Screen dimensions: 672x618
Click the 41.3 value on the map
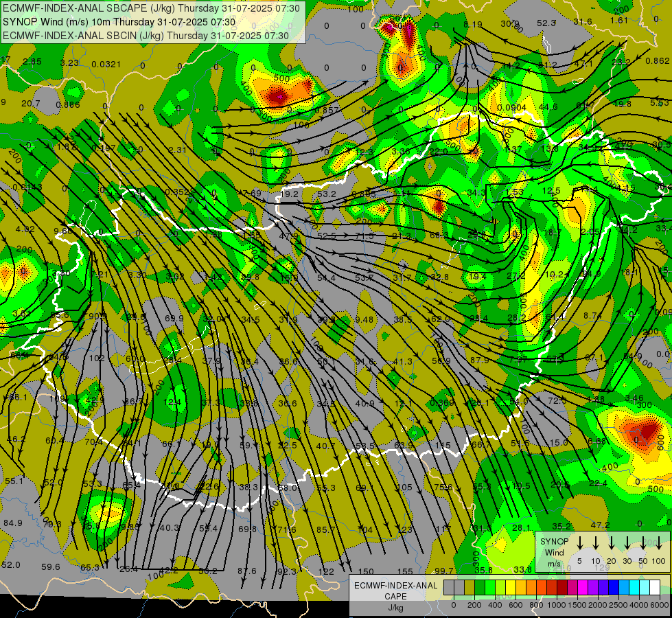click(x=402, y=362)
